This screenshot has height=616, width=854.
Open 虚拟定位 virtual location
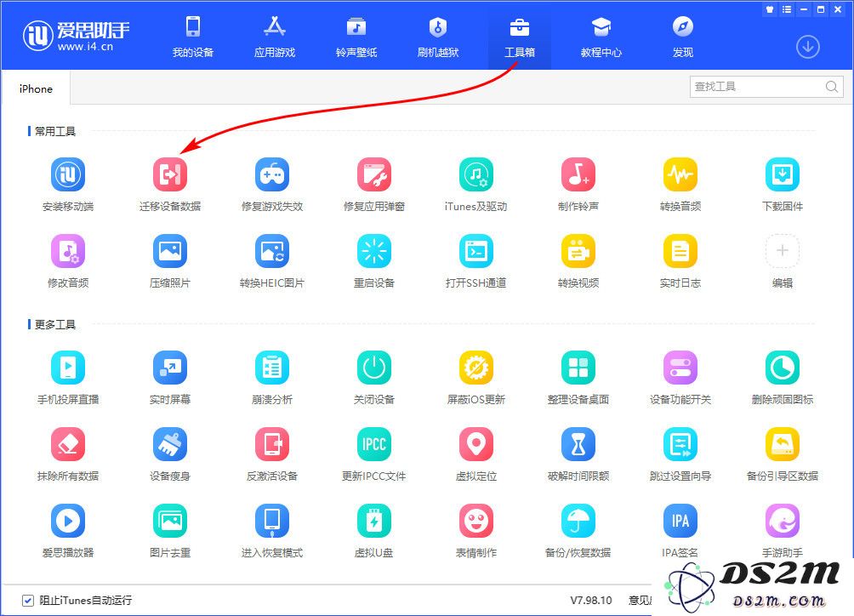pos(476,444)
